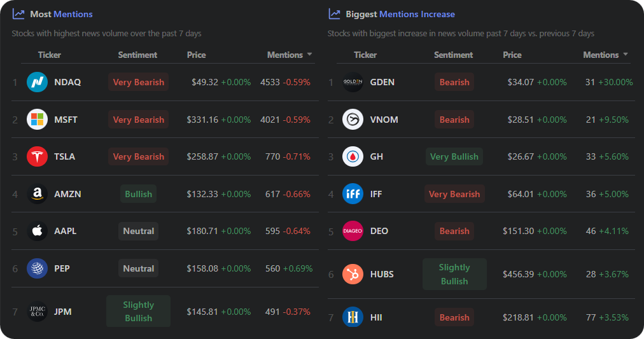Click the Very Bearish badge for TSLA
644x339 pixels.
139,156
